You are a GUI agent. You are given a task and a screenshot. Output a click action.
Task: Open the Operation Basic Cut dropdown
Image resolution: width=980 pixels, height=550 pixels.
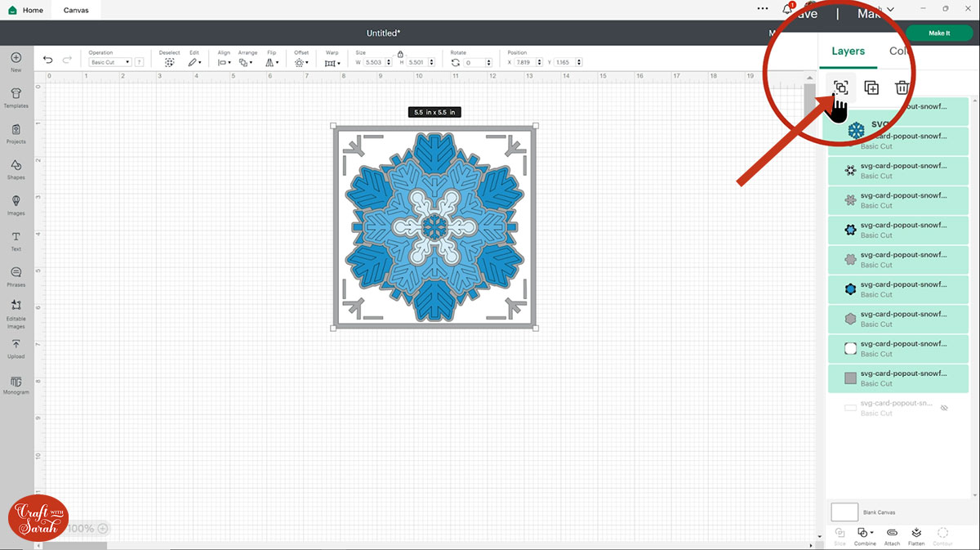110,62
